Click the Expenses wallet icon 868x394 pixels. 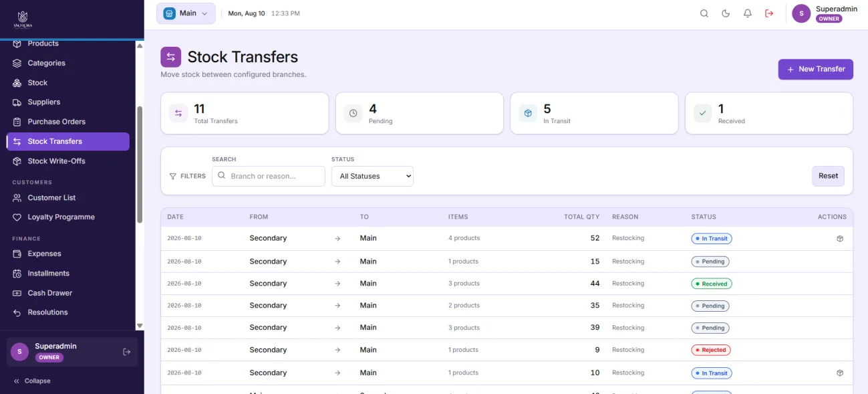(x=17, y=254)
